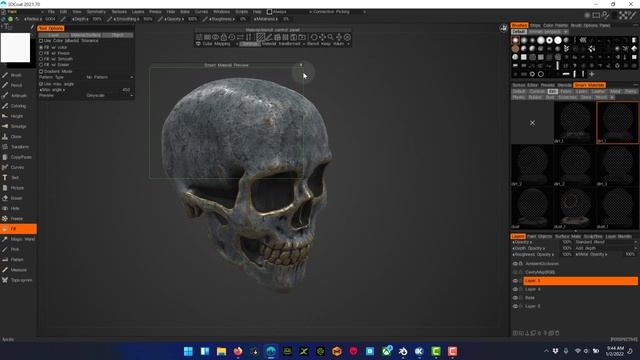
Task: Enable Gradient Mode checkbox
Action: (41, 71)
